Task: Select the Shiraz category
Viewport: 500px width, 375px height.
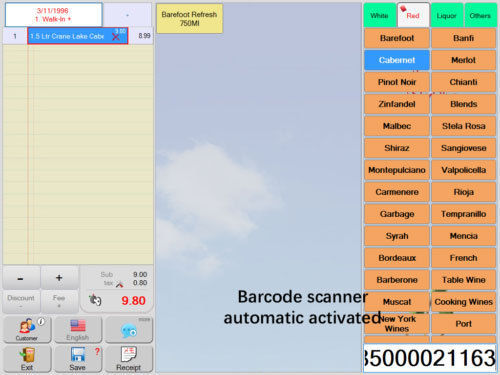Action: [x=397, y=148]
